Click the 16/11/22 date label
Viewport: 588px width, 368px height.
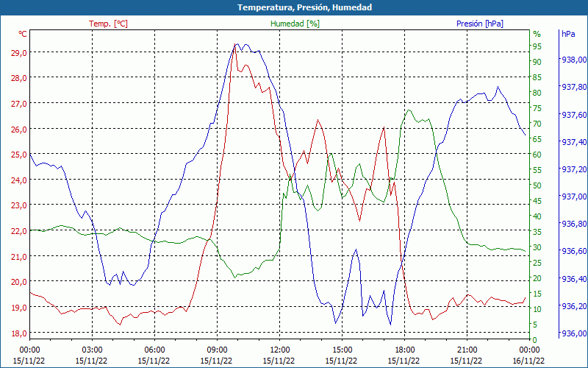click(x=528, y=361)
